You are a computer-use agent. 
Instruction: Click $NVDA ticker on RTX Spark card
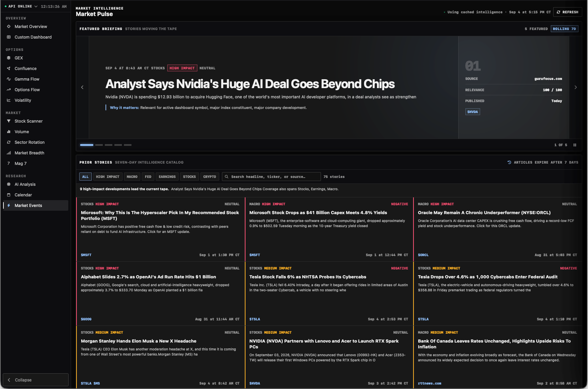coord(255,384)
